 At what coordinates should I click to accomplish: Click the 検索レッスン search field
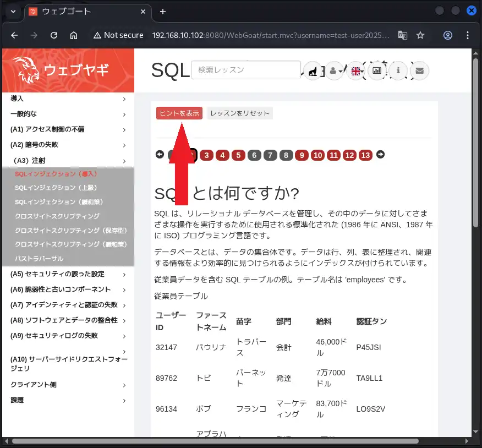(x=245, y=70)
